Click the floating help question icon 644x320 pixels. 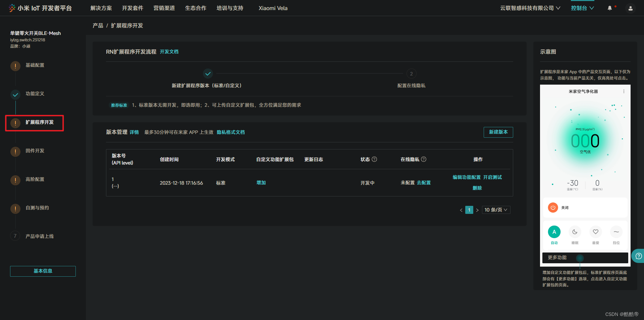639,256
